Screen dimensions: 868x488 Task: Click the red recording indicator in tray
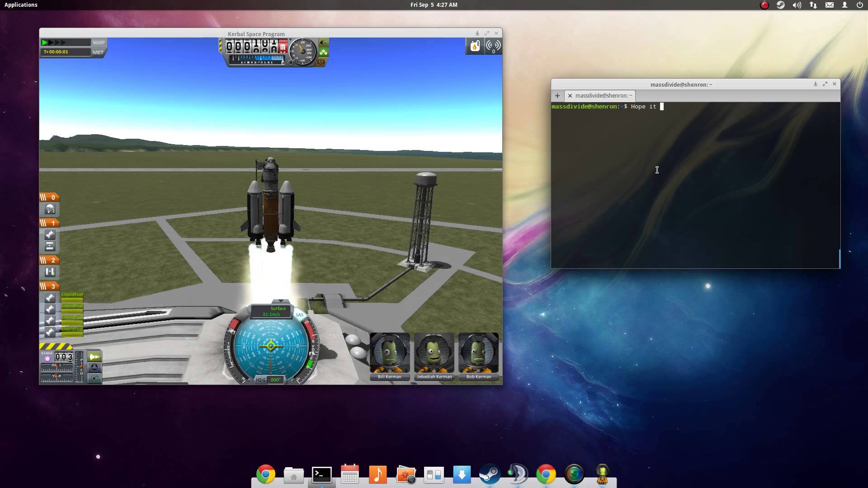click(x=764, y=5)
